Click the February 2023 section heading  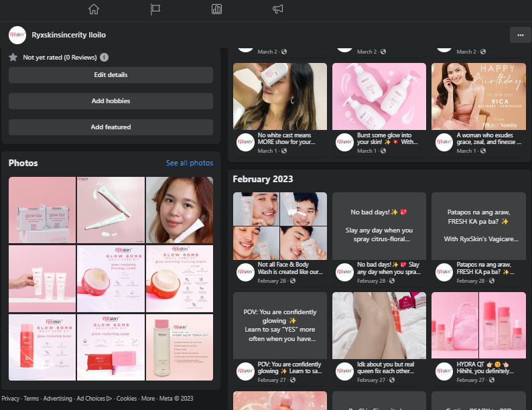(263, 179)
